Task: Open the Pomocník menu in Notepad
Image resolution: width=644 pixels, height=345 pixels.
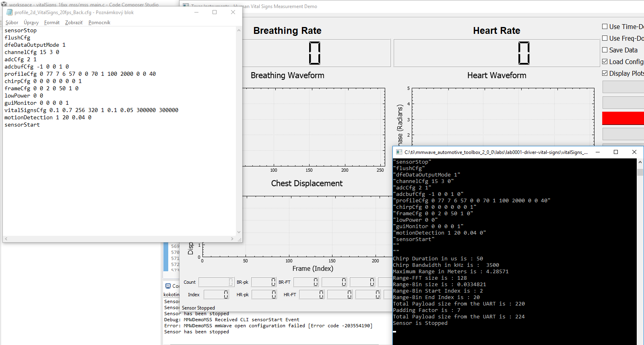Action: (x=99, y=23)
